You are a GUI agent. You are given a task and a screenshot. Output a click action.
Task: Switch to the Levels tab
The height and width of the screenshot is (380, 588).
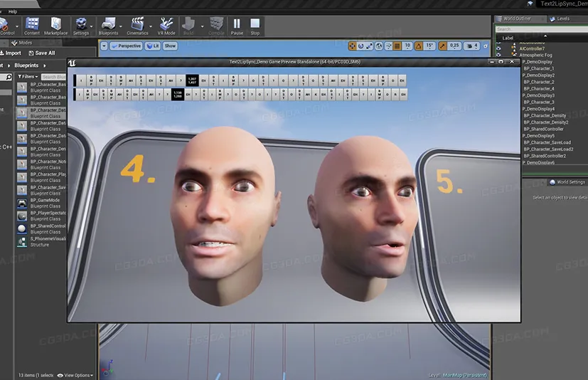coord(560,19)
